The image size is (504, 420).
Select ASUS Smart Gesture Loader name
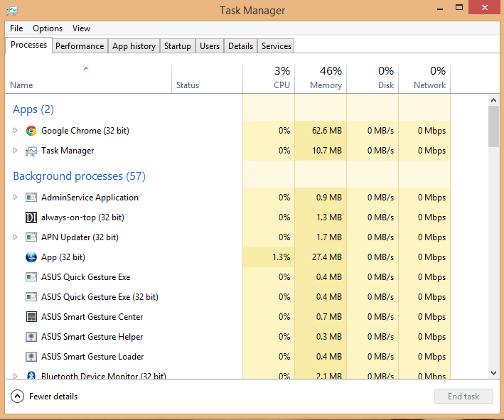point(92,357)
